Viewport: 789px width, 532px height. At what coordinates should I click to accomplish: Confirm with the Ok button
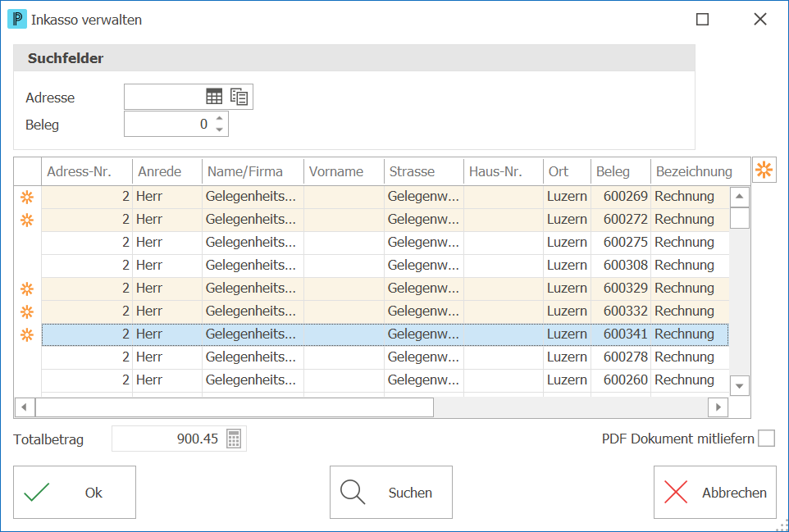[75, 493]
